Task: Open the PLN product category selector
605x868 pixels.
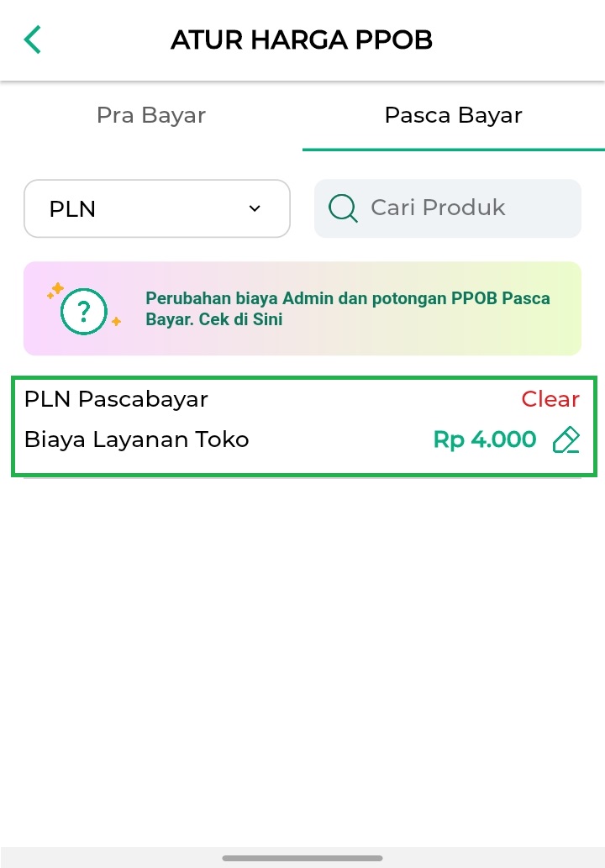Action: tap(157, 208)
